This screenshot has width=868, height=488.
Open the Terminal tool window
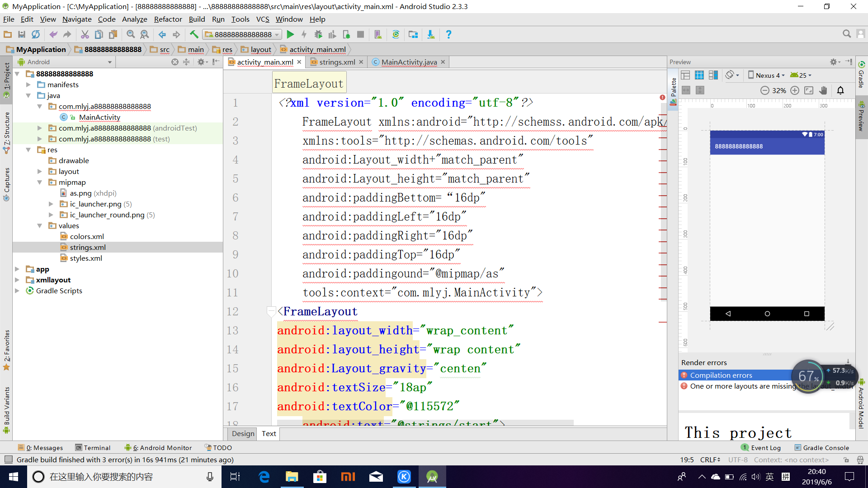93,448
